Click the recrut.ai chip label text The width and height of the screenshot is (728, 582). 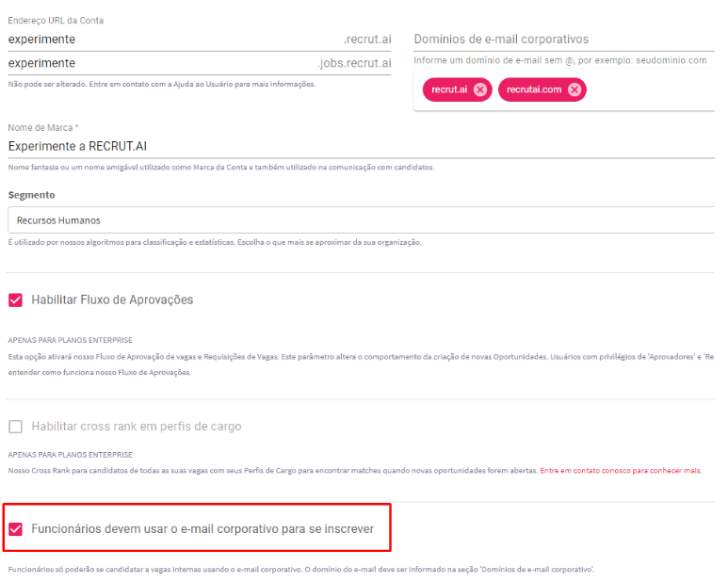coord(449,89)
